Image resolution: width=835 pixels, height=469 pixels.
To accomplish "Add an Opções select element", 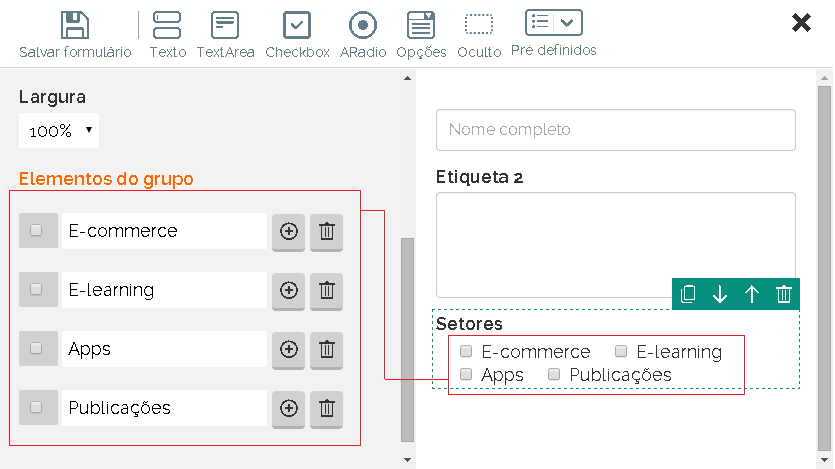I will click(421, 25).
